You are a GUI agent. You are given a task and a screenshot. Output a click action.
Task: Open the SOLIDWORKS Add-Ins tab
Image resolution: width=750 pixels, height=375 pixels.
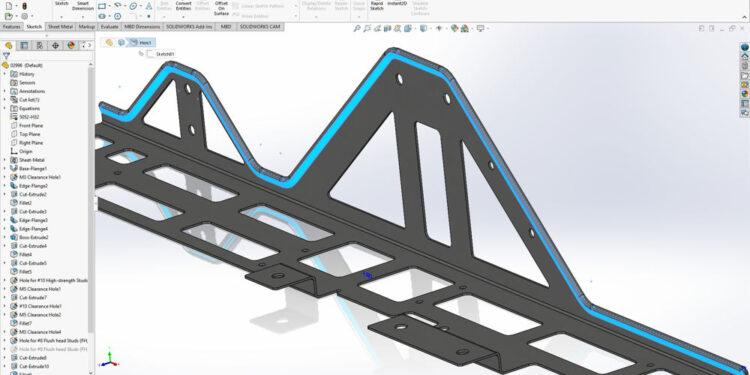(189, 27)
